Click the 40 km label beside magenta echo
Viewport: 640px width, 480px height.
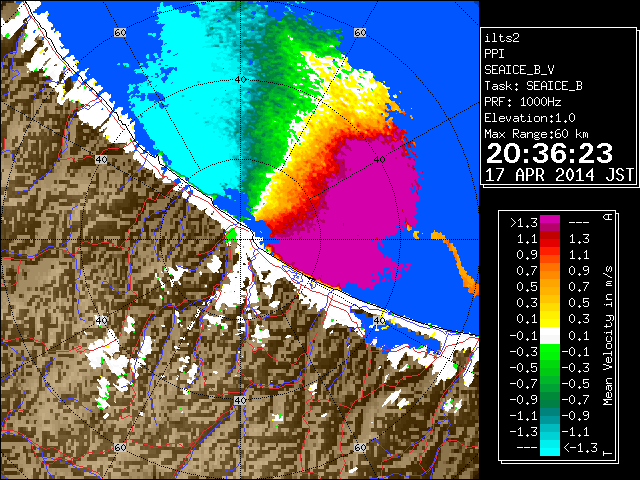[380, 160]
